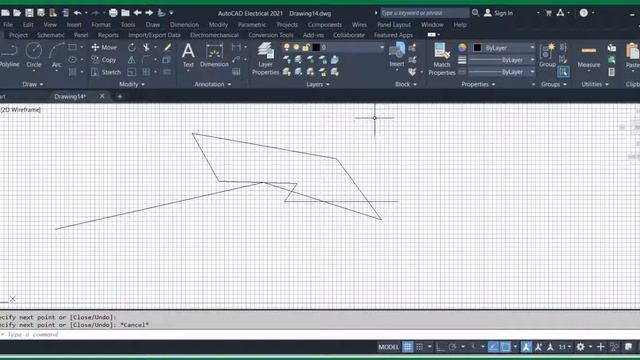Click the Stretch tool

tap(106, 72)
